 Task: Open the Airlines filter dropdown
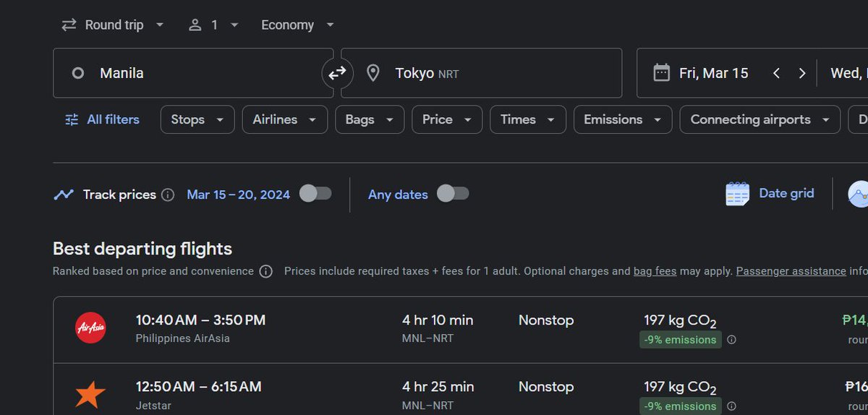[x=285, y=119]
